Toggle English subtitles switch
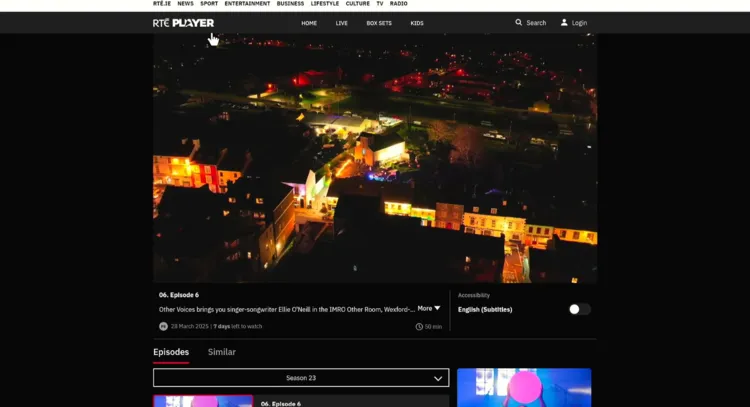750x407 pixels. click(579, 309)
